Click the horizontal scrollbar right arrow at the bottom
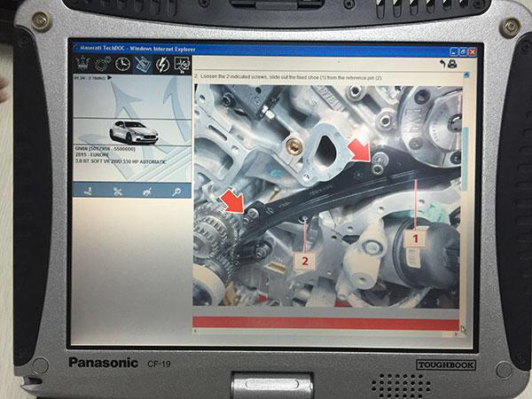The width and height of the screenshot is (532, 399). 456,334
